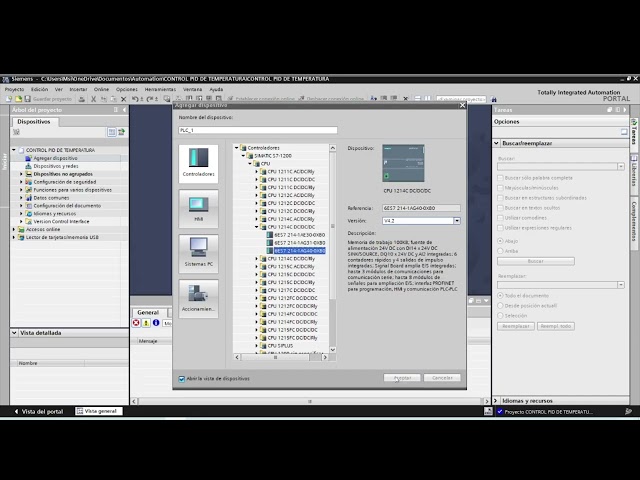Click the 6ES7 214-1AE30-0XB0 module entry
Viewport: 640px width, 480px height.
click(299, 235)
